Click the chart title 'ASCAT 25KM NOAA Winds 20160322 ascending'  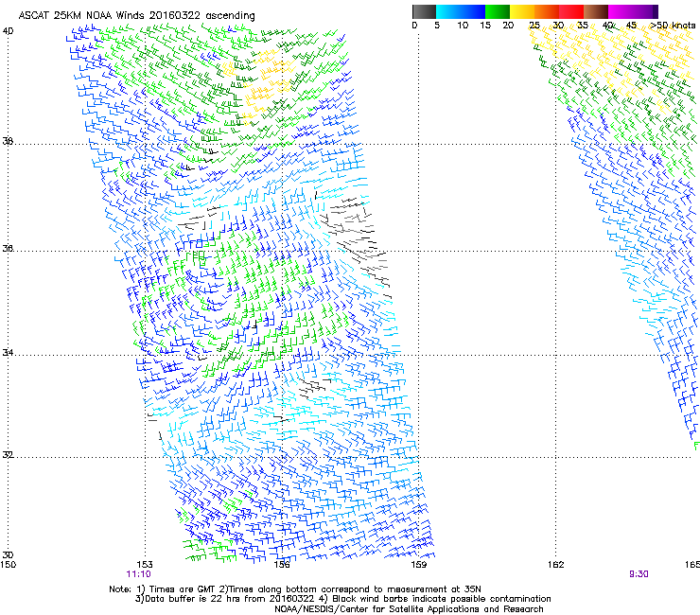[x=136, y=16]
